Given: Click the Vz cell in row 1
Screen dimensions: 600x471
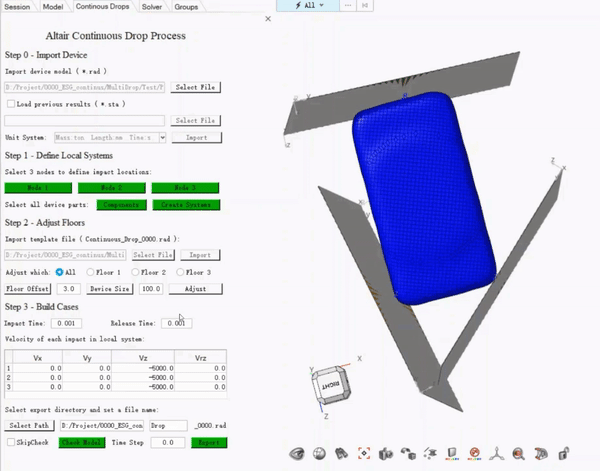Looking at the screenshot, I should [143, 368].
